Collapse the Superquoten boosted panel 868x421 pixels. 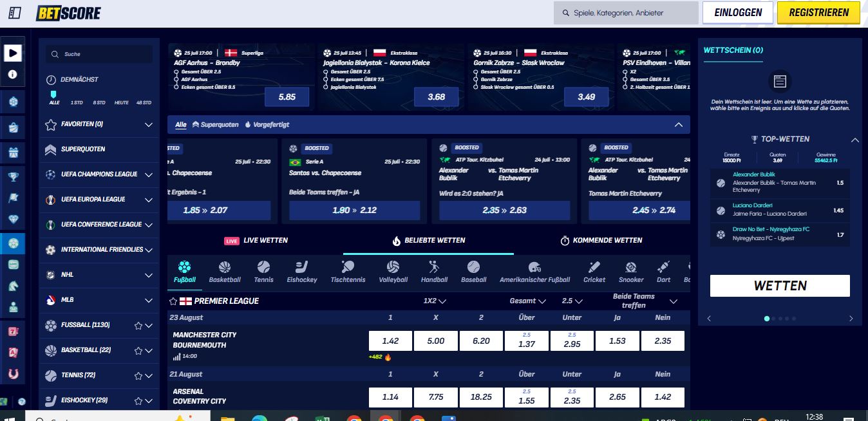pyautogui.click(x=678, y=125)
